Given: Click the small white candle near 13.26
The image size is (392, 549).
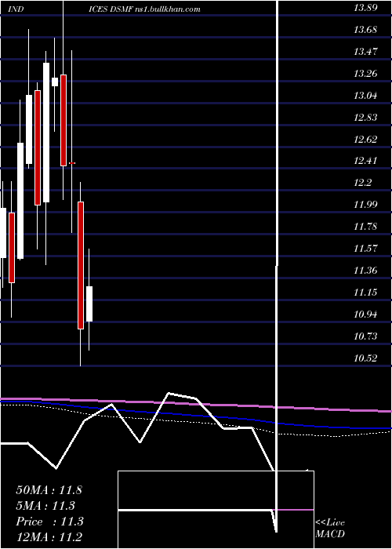Looking at the screenshot, I should point(55,82).
